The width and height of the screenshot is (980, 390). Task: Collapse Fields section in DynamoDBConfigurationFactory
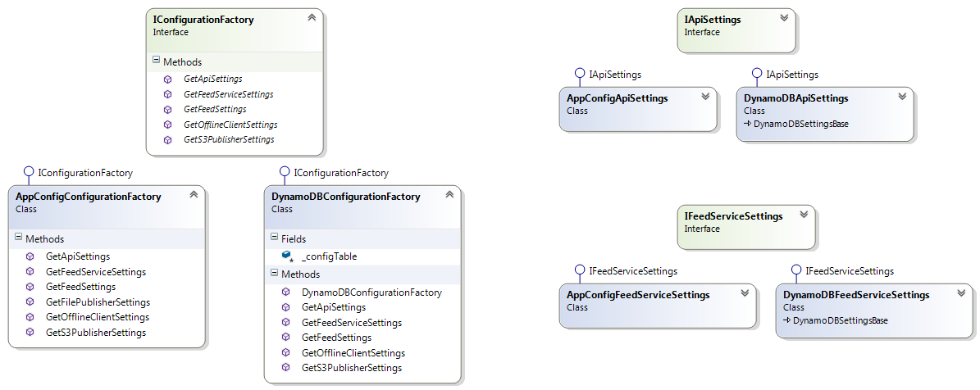tap(276, 238)
